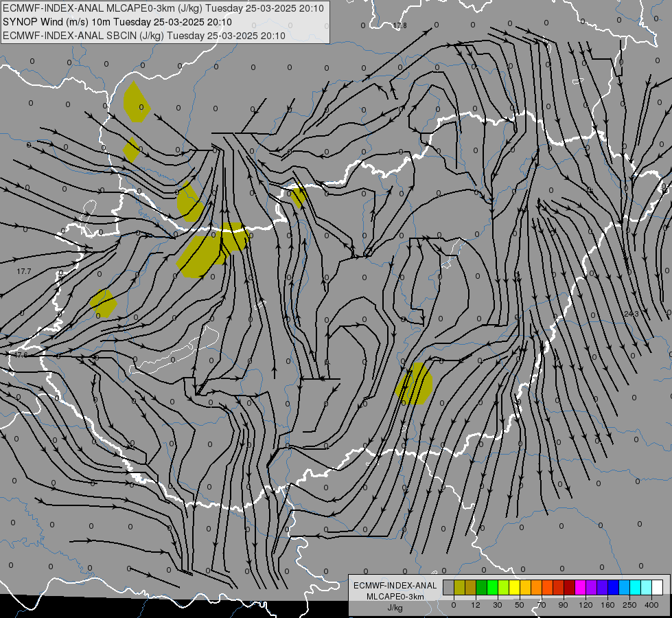The height and width of the screenshot is (618, 672).
Task: Click legend tick value 12
Action: (476, 605)
